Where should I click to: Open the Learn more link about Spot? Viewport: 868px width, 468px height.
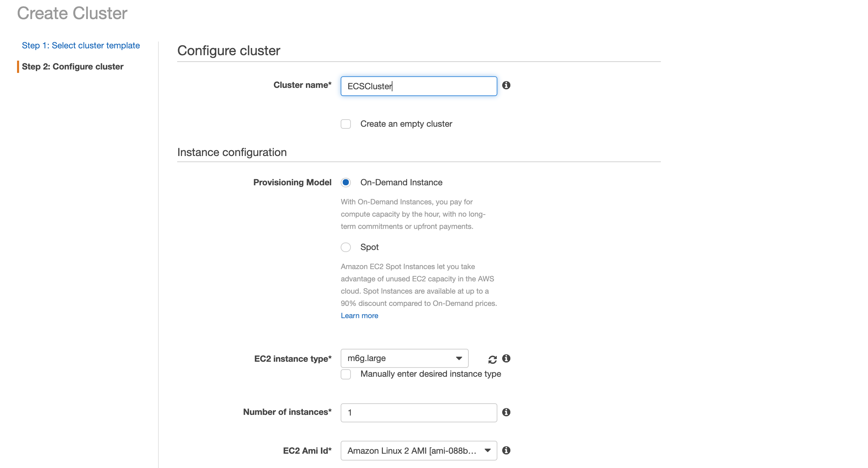pos(359,316)
